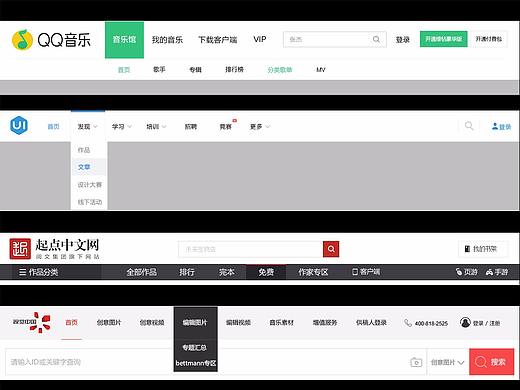Expand the 学习 dropdown
Screen dimensions: 520x390
pos(122,127)
